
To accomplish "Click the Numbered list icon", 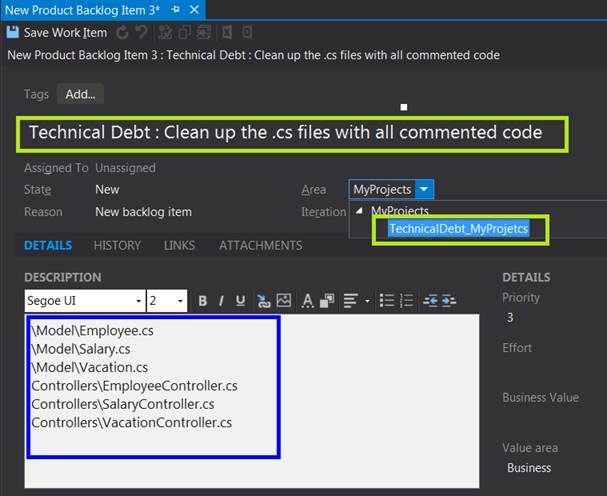I will 406,301.
